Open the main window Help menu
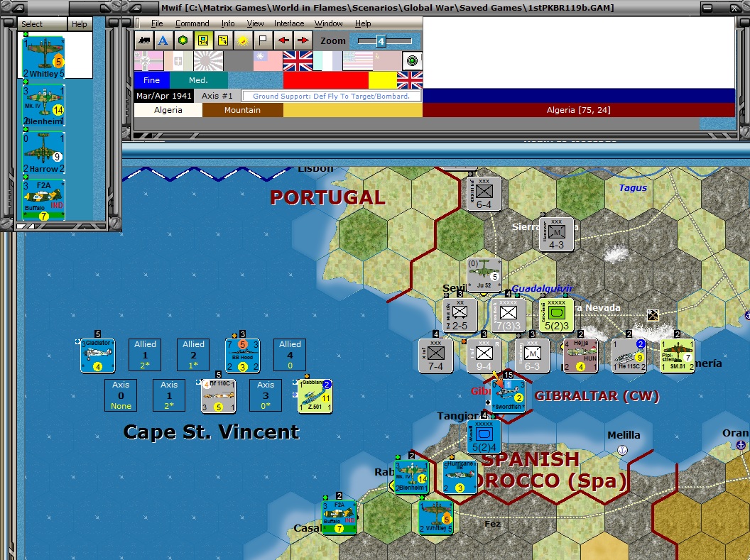 362,23
